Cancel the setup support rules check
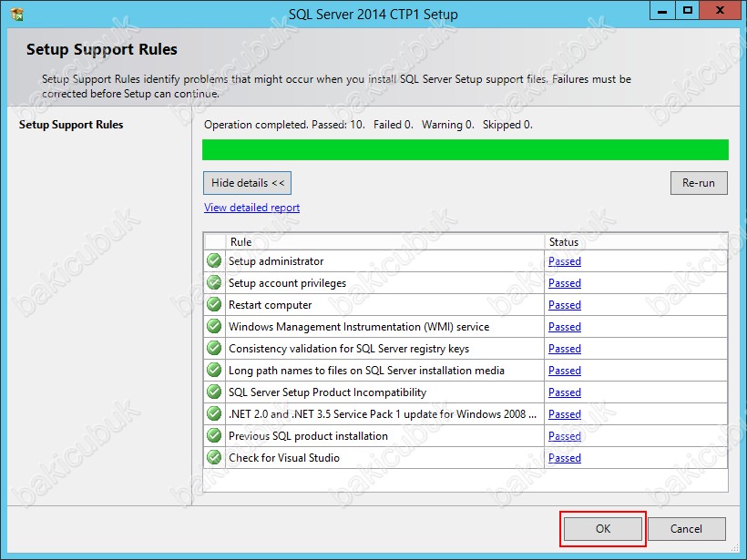The height and width of the screenshot is (560, 747). (686, 528)
